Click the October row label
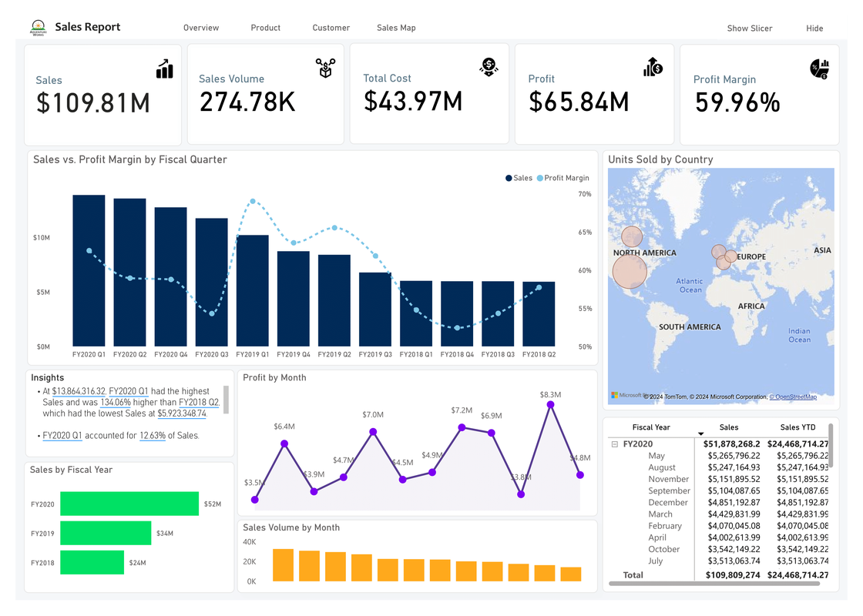The image size is (863, 616). tap(663, 549)
